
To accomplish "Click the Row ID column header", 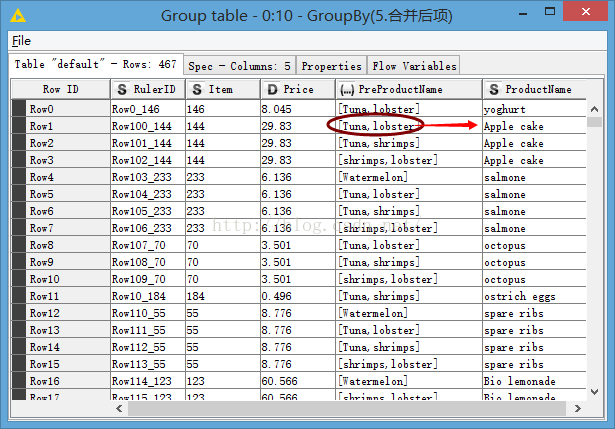I will pos(60,89).
